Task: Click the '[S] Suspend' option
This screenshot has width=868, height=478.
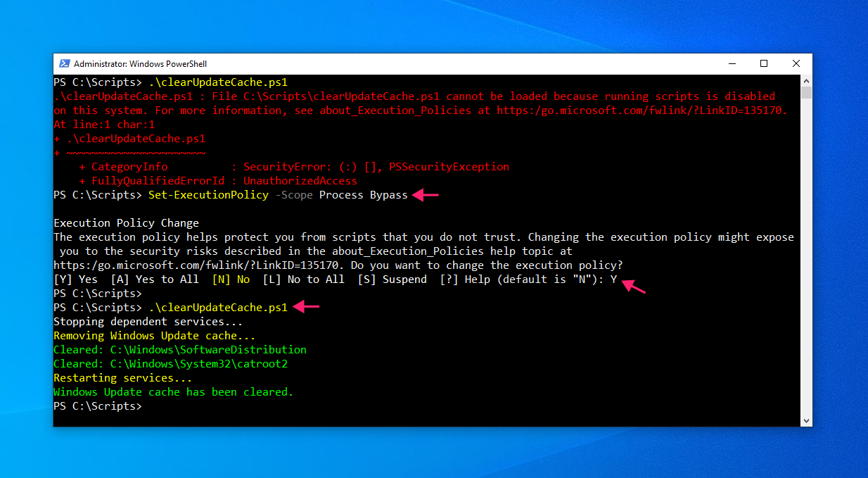Action: (392, 279)
